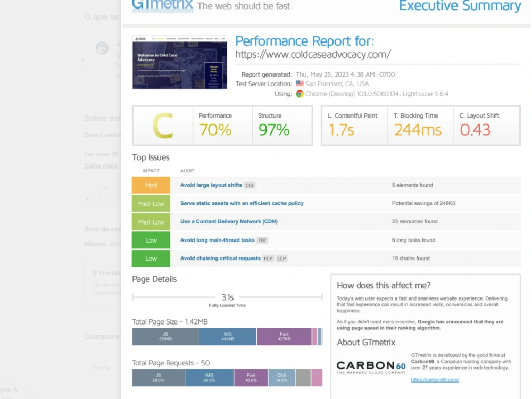532x399 pixels.
Task: Open the coldcaseadvocacy.com site thumbnail
Action: tap(179, 62)
